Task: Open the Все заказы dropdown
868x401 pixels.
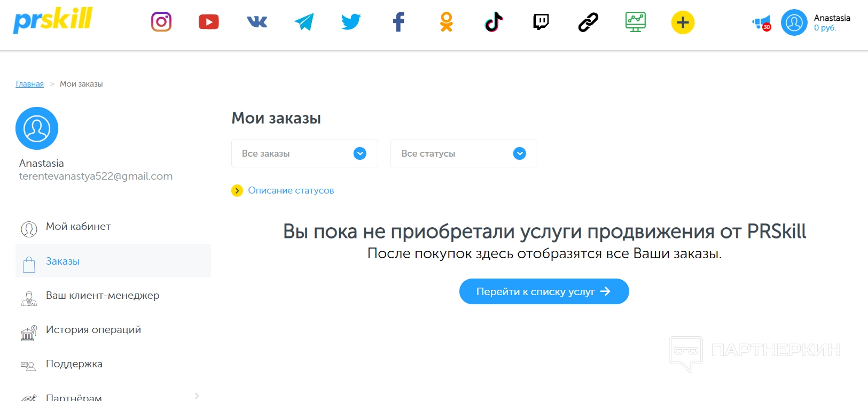Action: tap(304, 153)
